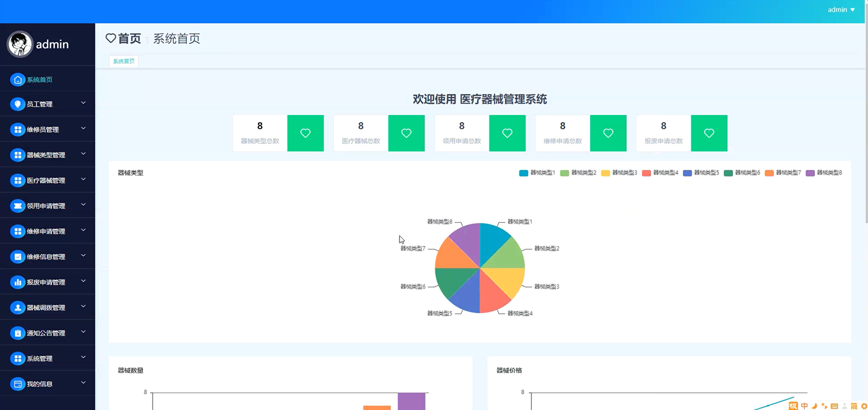
Task: Toggle 器械类型4 legend swatch
Action: point(646,173)
